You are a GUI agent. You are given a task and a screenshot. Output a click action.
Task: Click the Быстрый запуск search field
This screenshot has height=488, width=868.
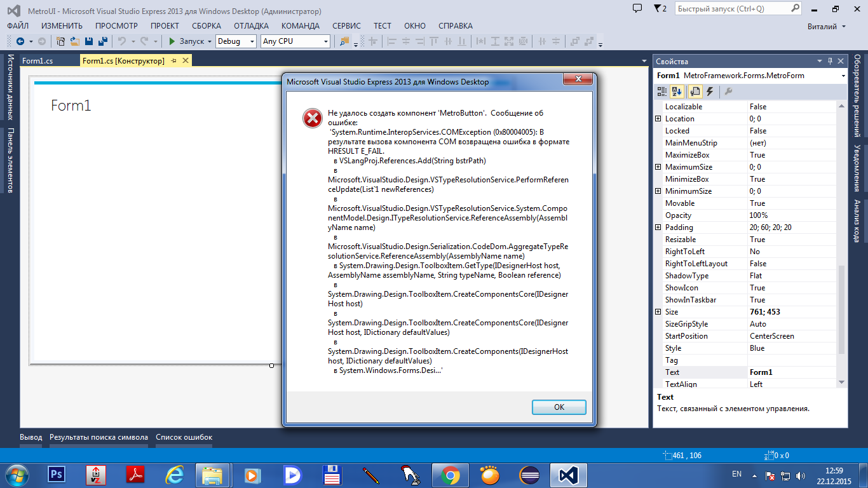pos(732,9)
